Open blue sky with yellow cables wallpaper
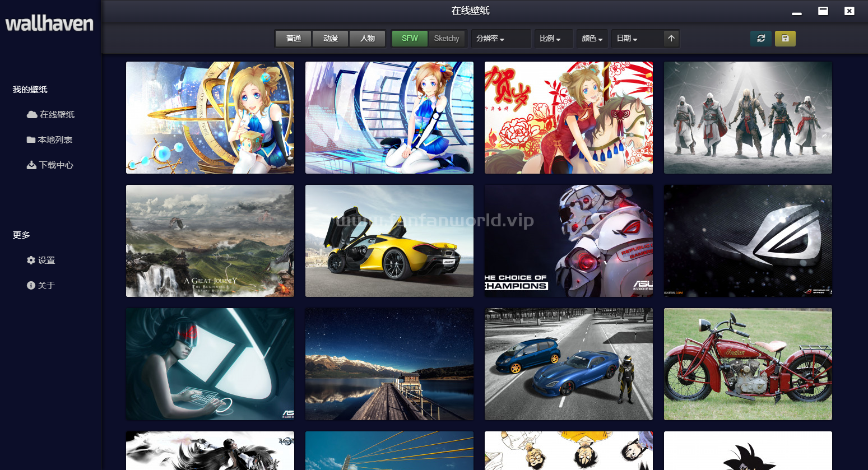This screenshot has width=868, height=470. 389,450
